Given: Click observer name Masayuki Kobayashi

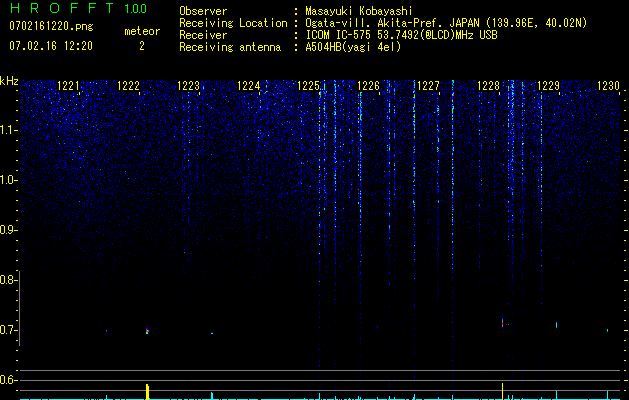Looking at the screenshot, I should [359, 11].
